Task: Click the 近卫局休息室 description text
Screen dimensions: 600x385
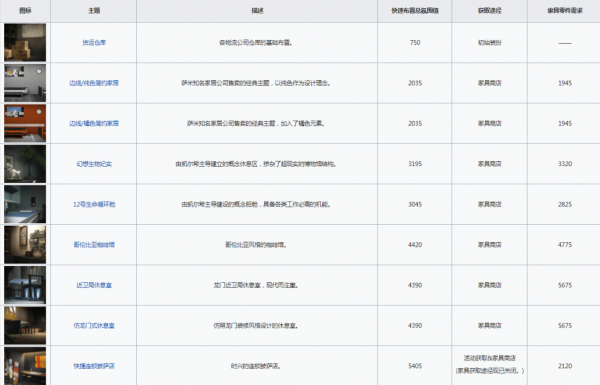Action: click(256, 285)
